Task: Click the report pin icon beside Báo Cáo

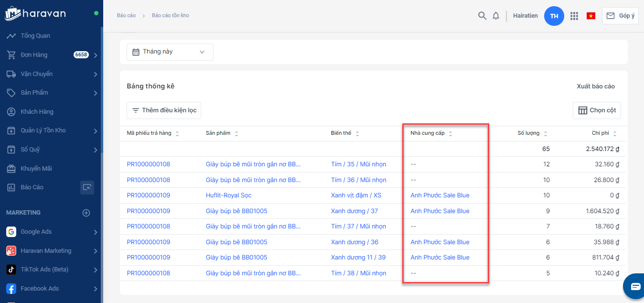Action: pos(87,187)
